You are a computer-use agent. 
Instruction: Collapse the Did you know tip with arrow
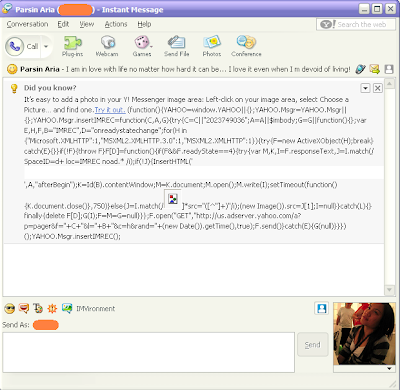(x=365, y=88)
